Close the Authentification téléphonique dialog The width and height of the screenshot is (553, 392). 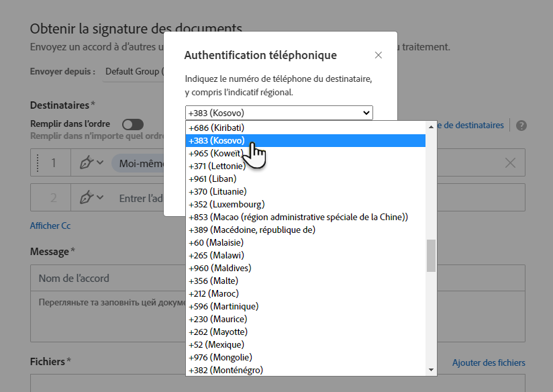click(x=379, y=55)
